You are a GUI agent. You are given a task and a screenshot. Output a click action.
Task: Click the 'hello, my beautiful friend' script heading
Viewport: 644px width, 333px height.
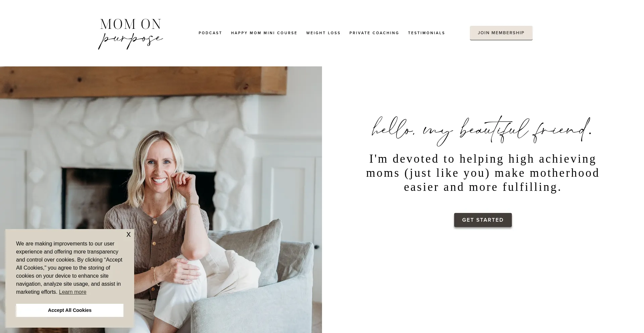tap(482, 131)
